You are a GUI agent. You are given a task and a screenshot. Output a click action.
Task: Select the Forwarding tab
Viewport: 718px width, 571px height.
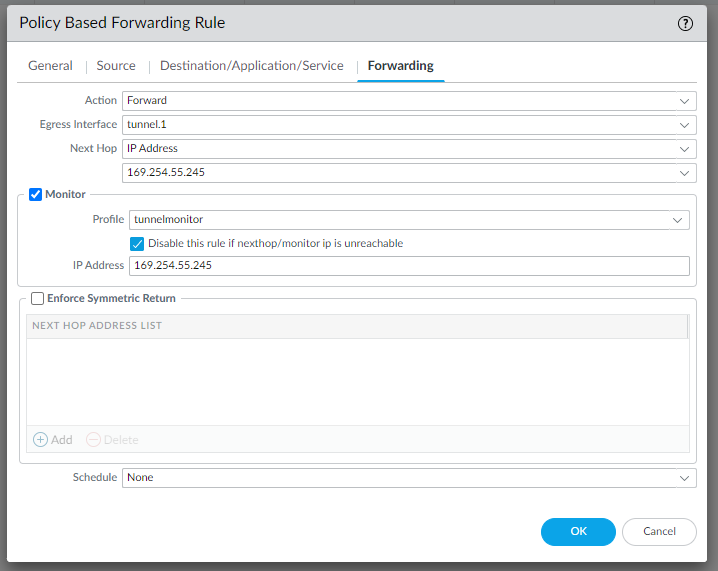[x=400, y=66]
